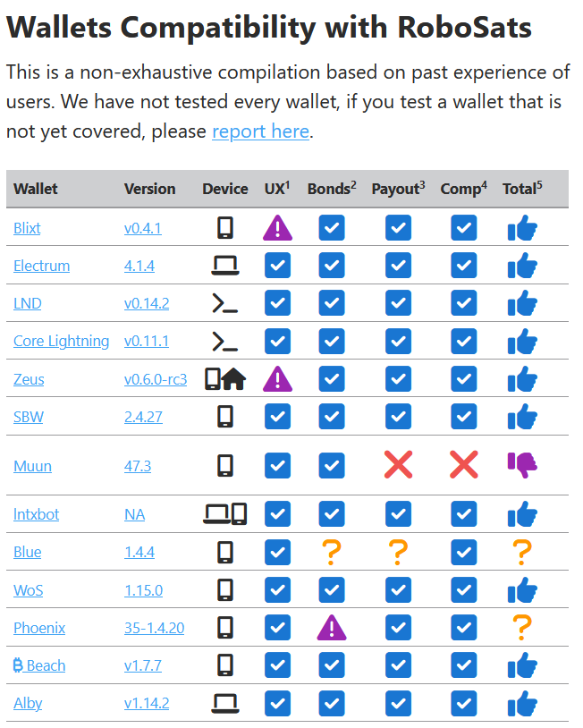Click the terminal device icon for LND
Image resolution: width=583 pixels, height=728 pixels.
225,303
